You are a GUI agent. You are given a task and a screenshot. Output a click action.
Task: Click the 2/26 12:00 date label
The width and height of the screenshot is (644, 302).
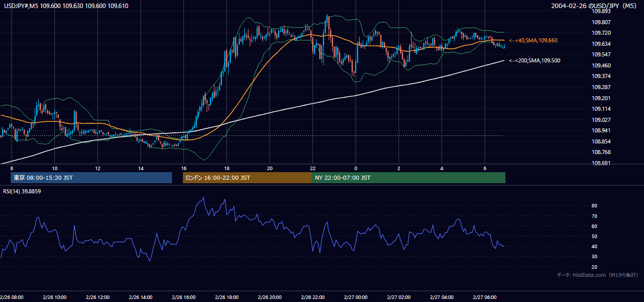98,297
